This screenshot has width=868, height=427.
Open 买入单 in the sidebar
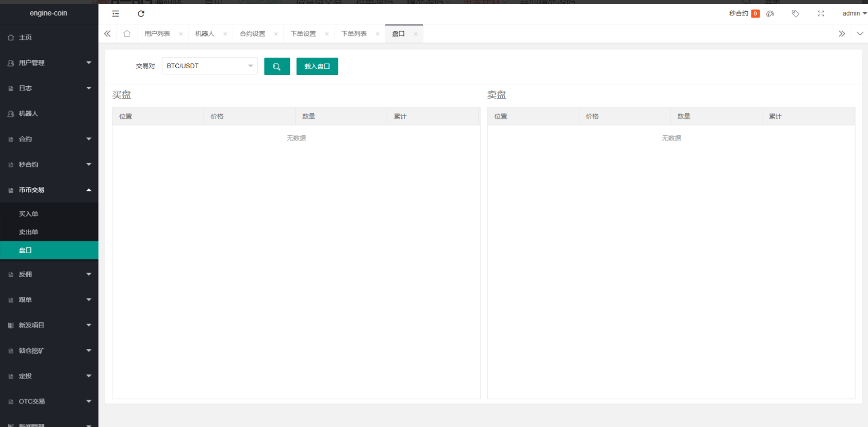pyautogui.click(x=29, y=214)
